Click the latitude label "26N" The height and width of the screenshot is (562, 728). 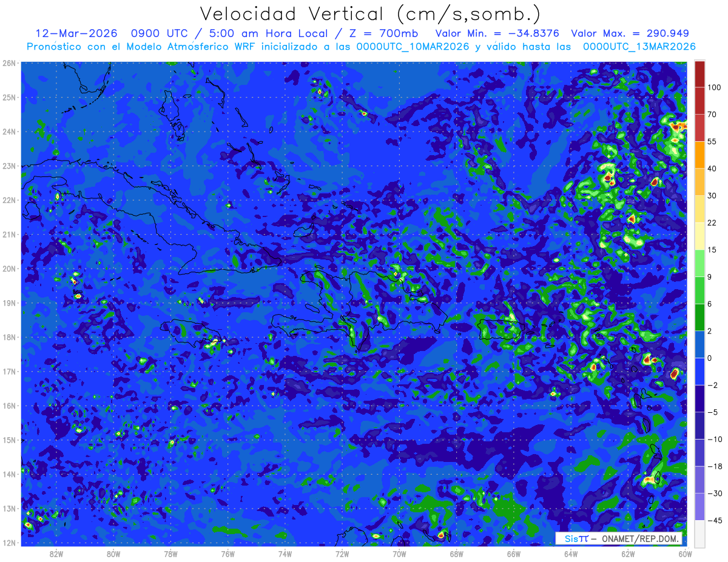click(8, 63)
